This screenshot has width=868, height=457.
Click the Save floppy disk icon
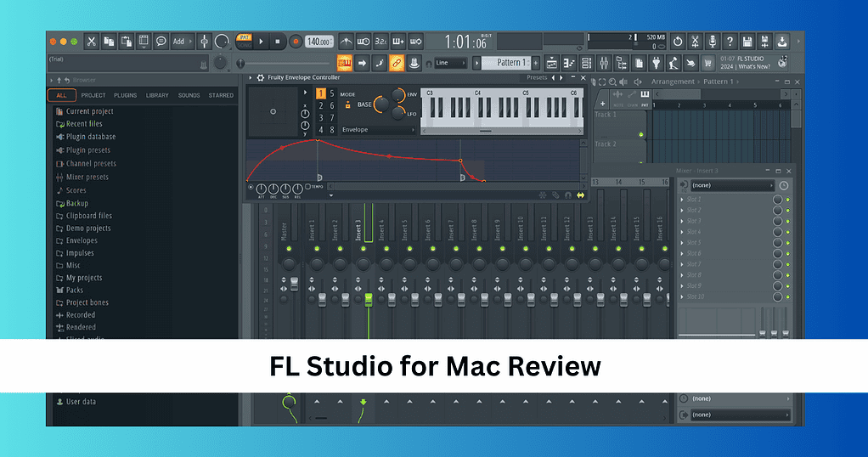tap(747, 41)
